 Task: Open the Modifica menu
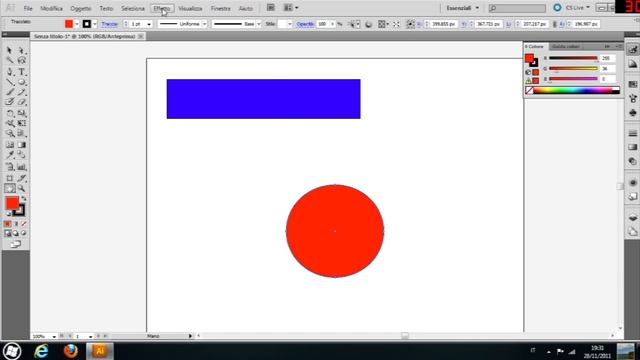pyautogui.click(x=51, y=8)
